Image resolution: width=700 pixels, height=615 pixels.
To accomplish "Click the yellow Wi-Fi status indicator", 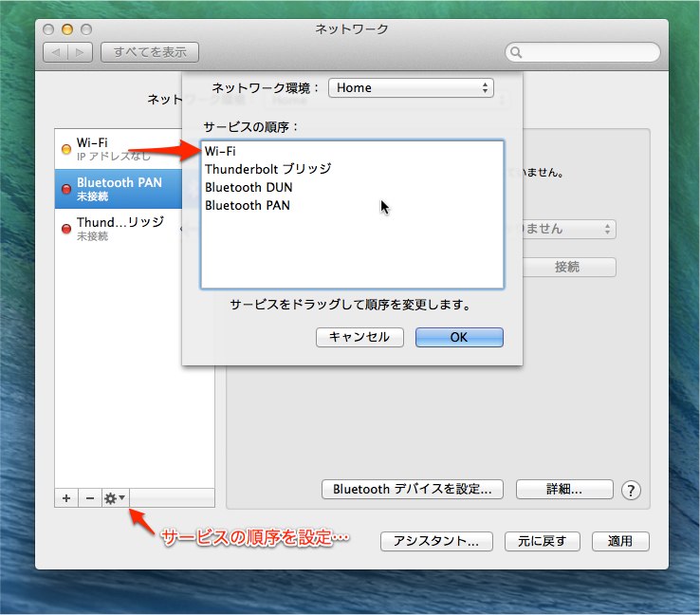I will tap(66, 149).
